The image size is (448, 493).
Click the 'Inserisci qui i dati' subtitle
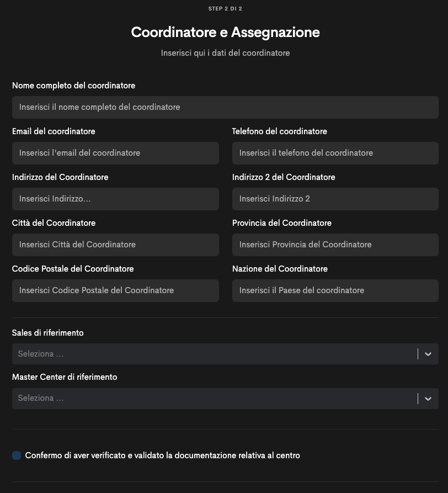(x=225, y=53)
